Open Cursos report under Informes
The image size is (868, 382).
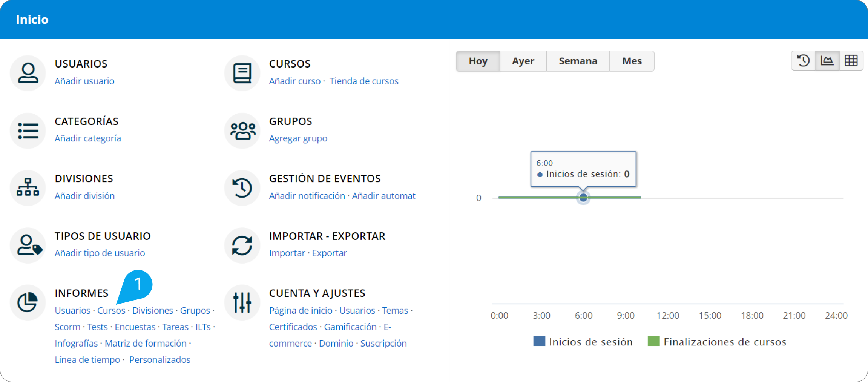click(x=111, y=310)
